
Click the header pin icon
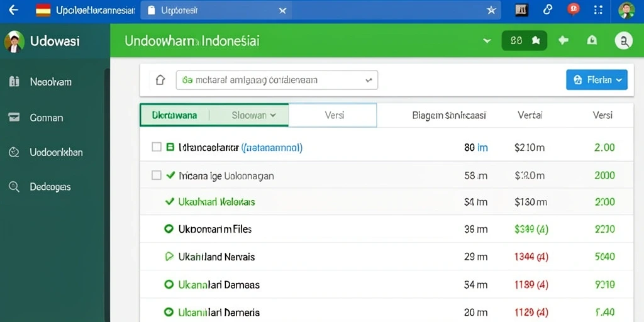(563, 40)
